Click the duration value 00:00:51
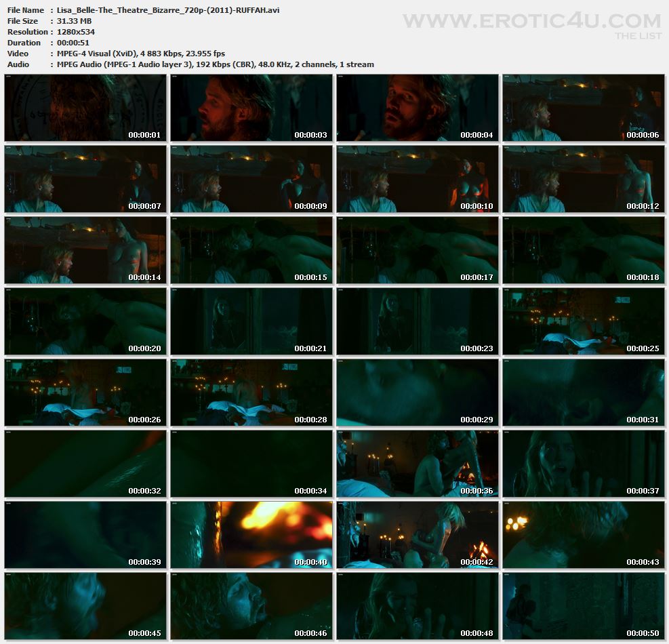 [73, 43]
